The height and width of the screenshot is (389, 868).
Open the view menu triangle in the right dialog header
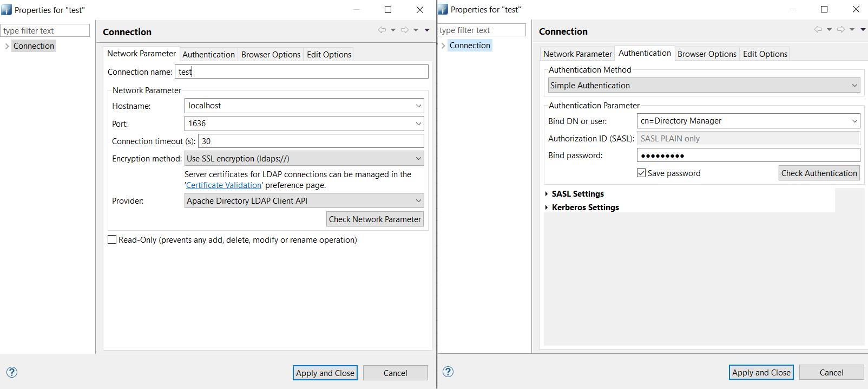(x=863, y=30)
